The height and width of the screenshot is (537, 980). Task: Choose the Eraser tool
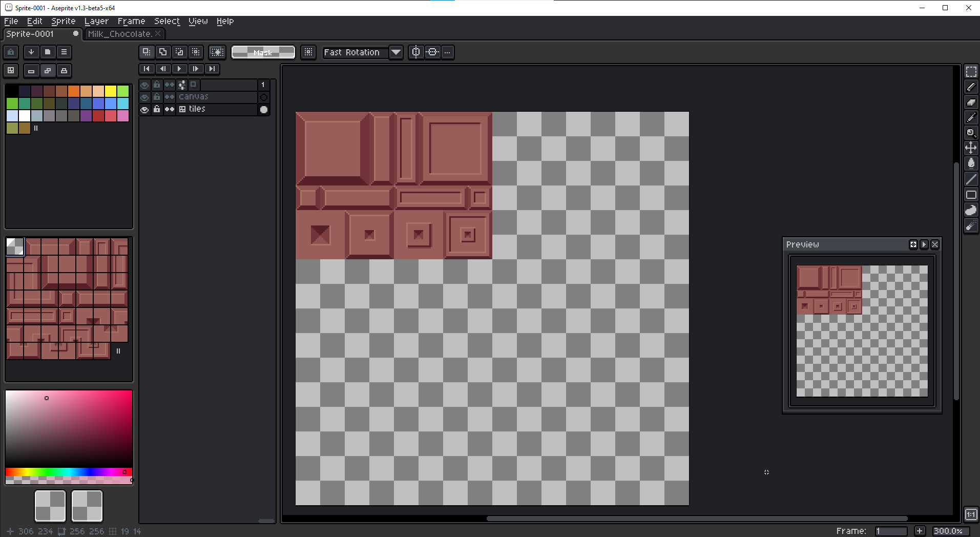coord(971,102)
